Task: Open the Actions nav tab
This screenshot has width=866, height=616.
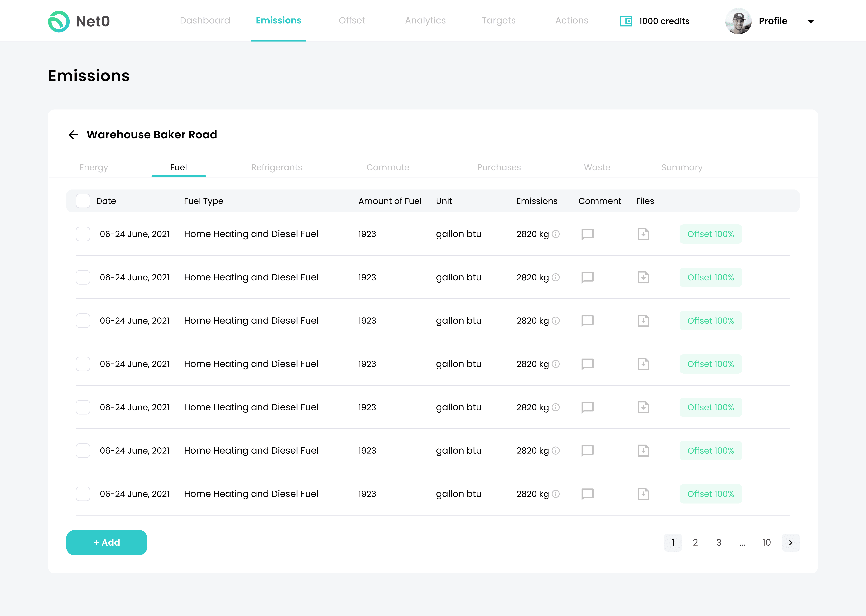Action: (x=572, y=20)
